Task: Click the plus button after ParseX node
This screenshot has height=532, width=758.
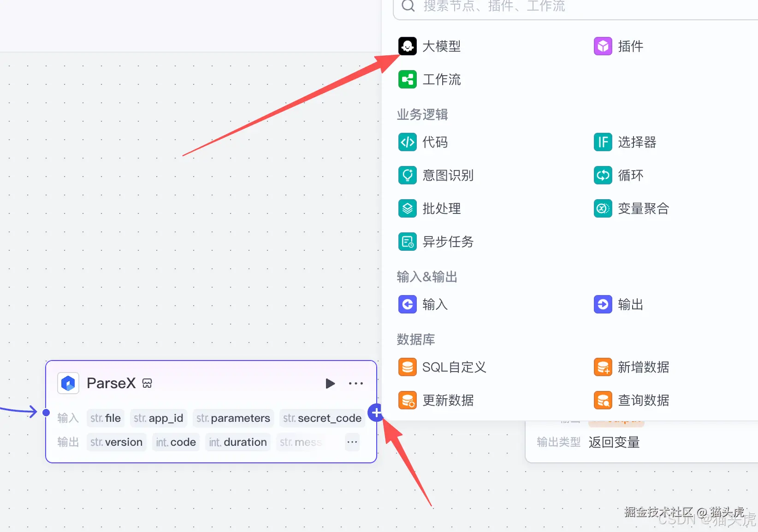Action: pyautogui.click(x=376, y=414)
